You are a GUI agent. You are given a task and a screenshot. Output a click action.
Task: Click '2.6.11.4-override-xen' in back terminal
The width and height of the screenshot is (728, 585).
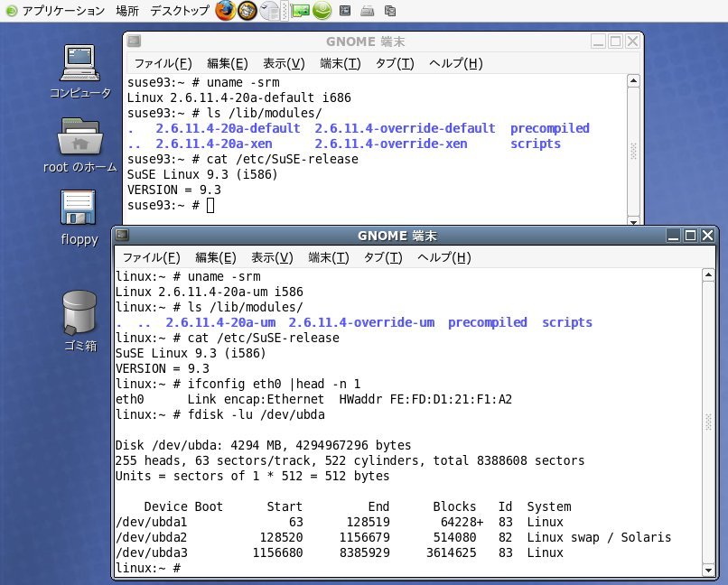click(x=391, y=144)
